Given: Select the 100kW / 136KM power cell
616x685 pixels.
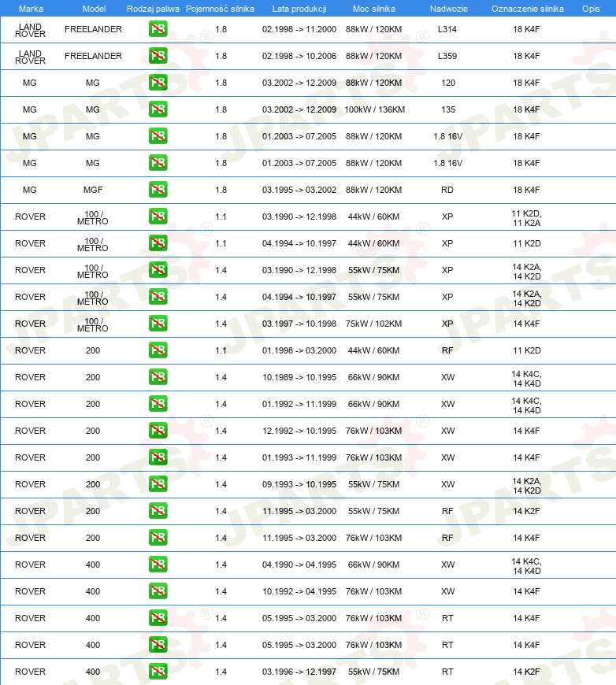Looking at the screenshot, I should 375,109.
